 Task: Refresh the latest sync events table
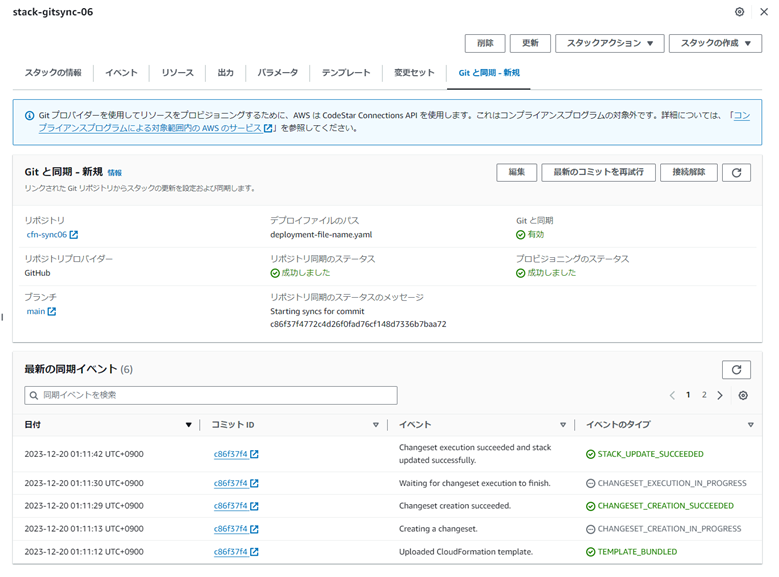pos(736,370)
